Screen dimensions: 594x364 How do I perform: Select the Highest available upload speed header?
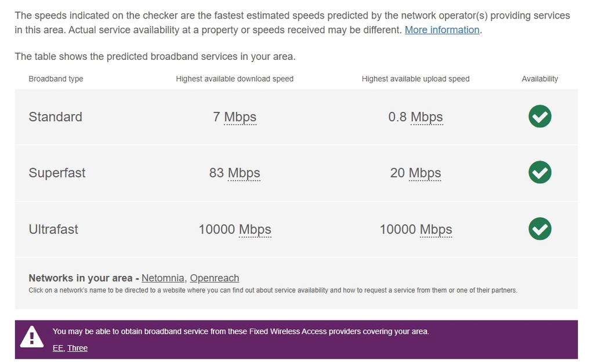coord(415,78)
